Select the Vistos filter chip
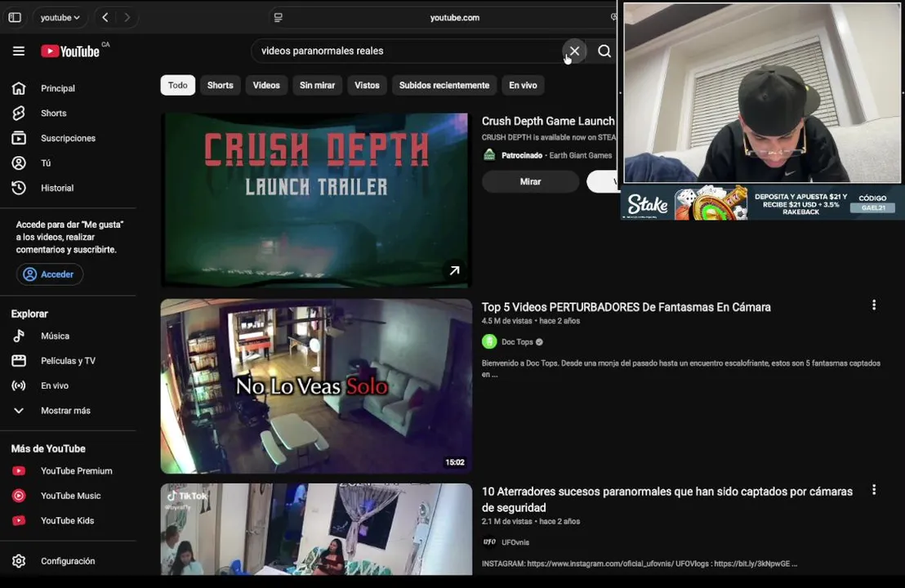905x588 pixels. [x=367, y=85]
